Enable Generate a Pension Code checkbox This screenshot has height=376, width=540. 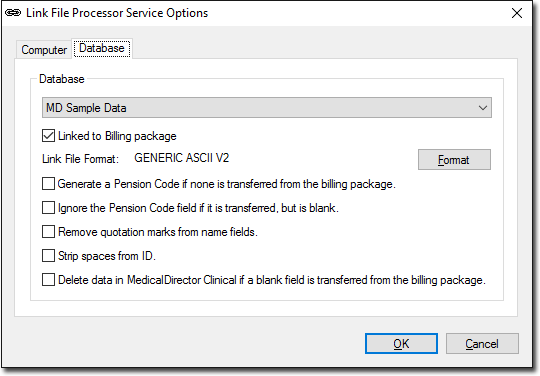tap(48, 184)
